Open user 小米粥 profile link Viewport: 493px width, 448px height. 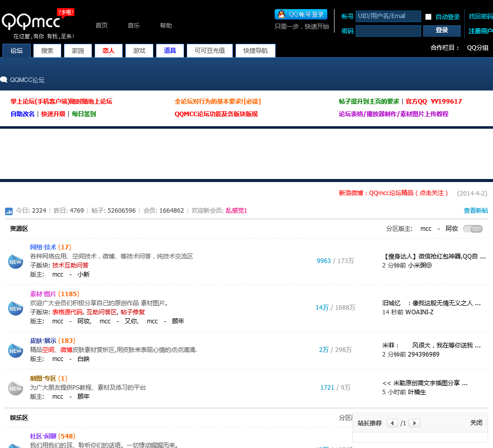(420, 265)
